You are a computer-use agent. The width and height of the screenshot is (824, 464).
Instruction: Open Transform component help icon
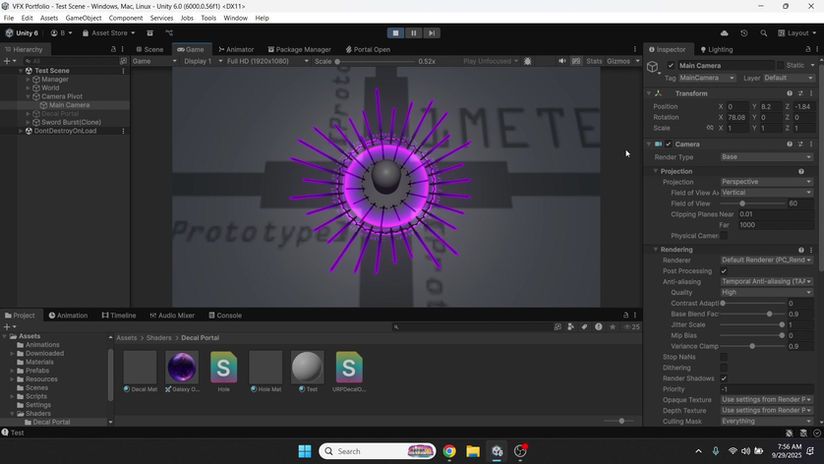789,94
